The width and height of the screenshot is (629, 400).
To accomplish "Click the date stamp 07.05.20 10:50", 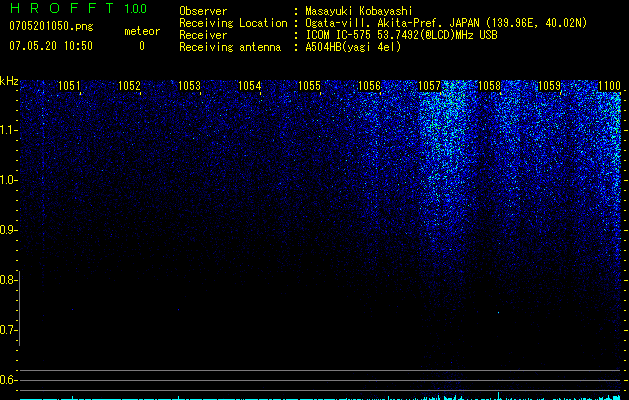I will 51,46.
